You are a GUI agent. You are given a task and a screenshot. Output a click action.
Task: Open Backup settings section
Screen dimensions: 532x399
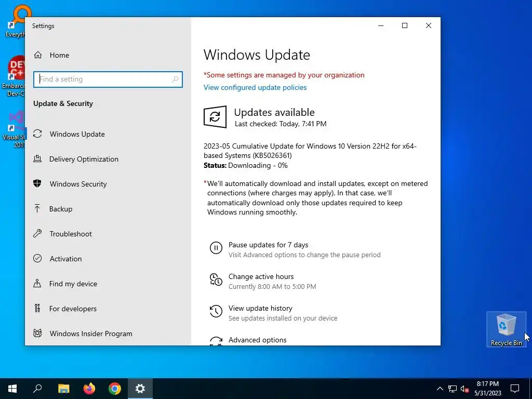(x=108, y=209)
